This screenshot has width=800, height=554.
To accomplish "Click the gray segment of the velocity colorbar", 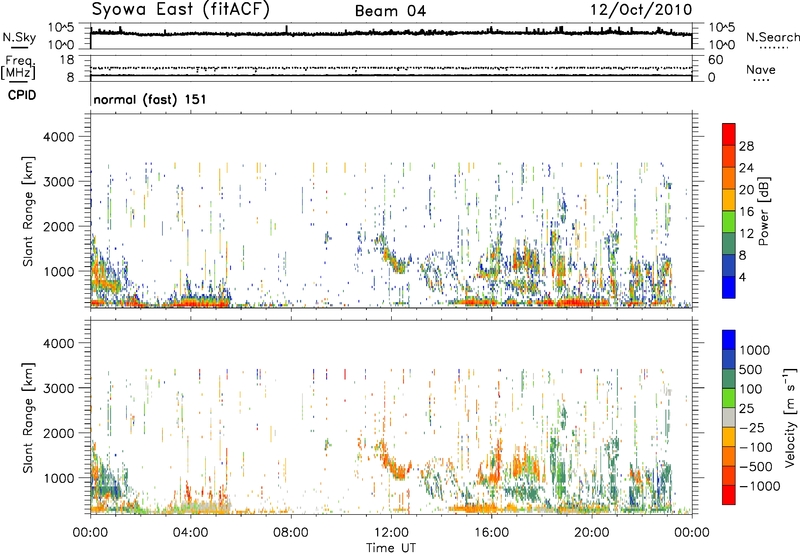I will pos(729,417).
